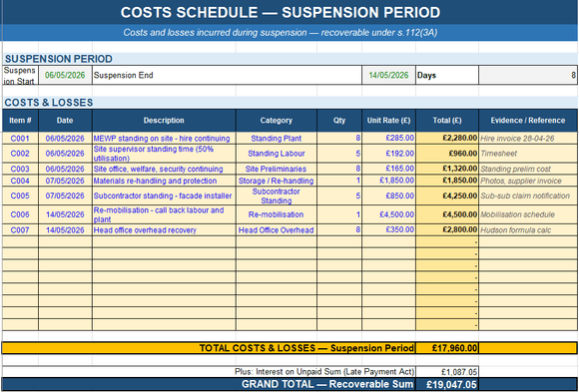579x392 pixels.
Task: Select item cell C001
Action: pyautogui.click(x=20, y=139)
